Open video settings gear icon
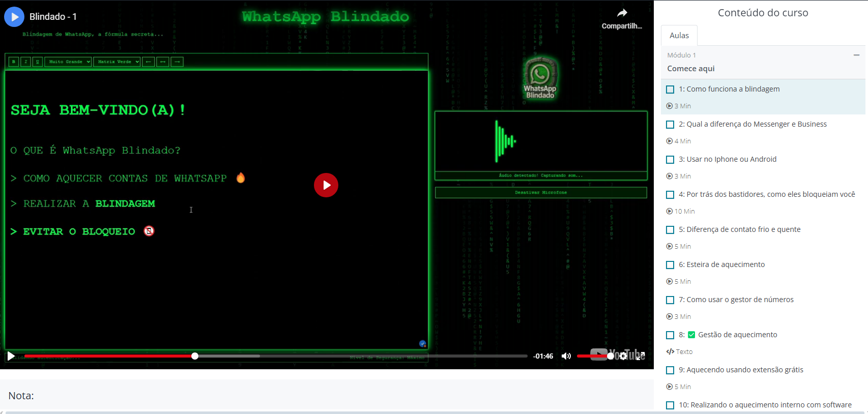The width and height of the screenshot is (868, 414). pos(623,356)
